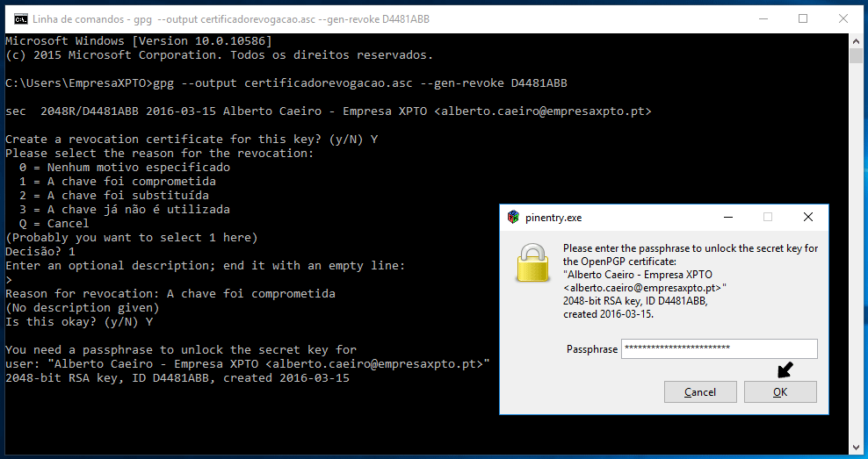Click the gpg --gen-revoke command line text
This screenshot has height=459, width=868.
coord(360,83)
